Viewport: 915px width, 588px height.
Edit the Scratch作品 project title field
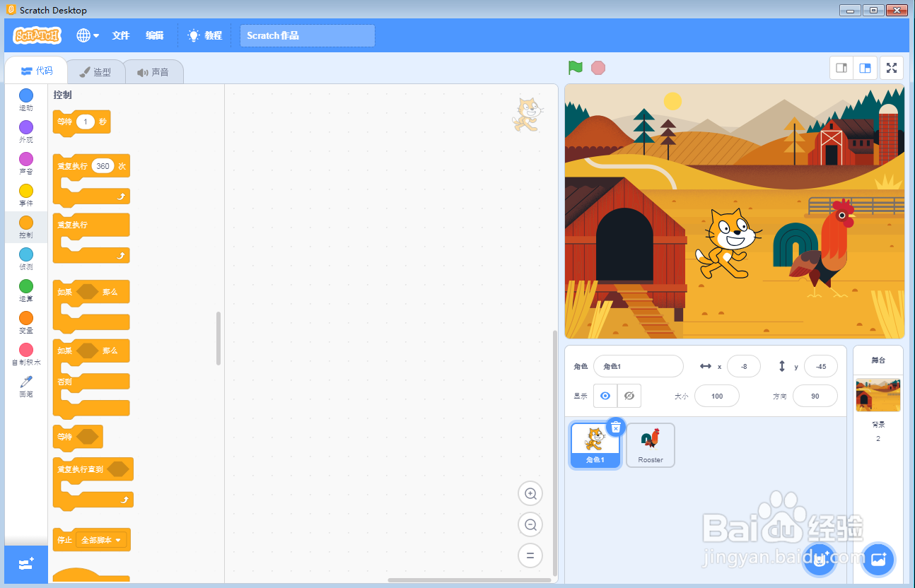pos(308,35)
